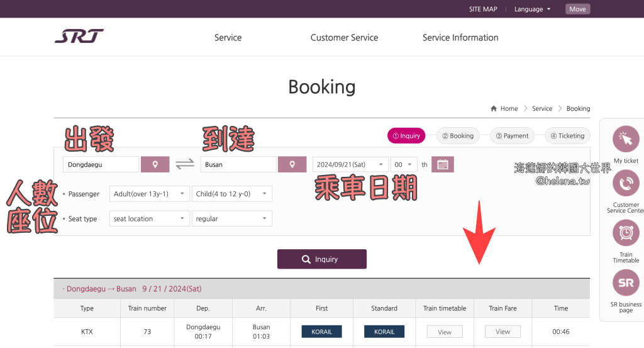Swap departure and arrival stations
Screen dimensions: 644x348
coord(185,165)
